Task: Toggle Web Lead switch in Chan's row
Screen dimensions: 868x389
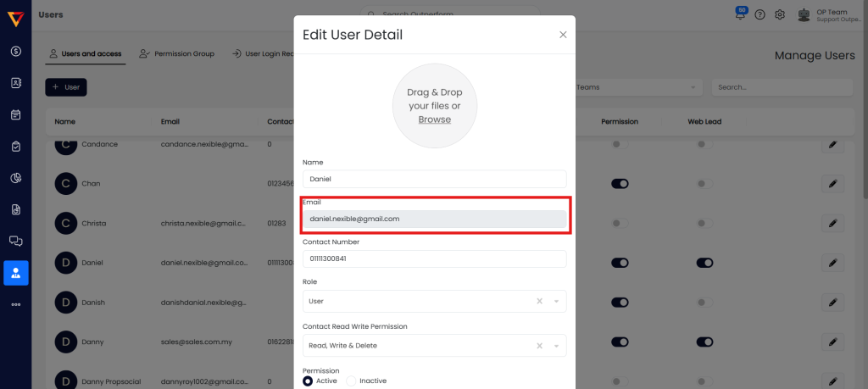Action: click(x=705, y=183)
